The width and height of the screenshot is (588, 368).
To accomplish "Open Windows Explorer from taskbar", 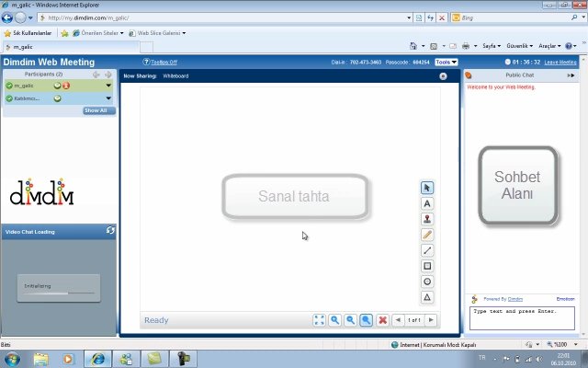I will tap(40, 360).
